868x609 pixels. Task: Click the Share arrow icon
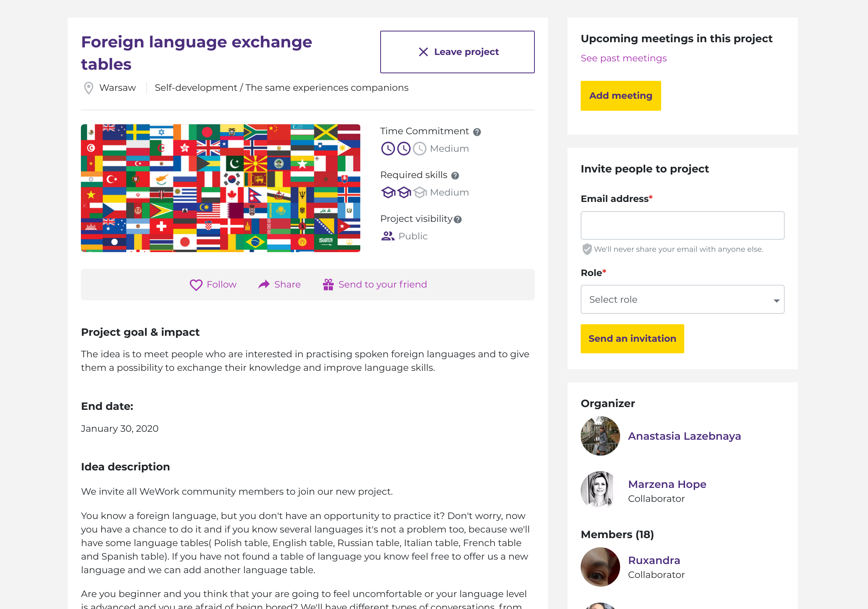click(x=264, y=284)
